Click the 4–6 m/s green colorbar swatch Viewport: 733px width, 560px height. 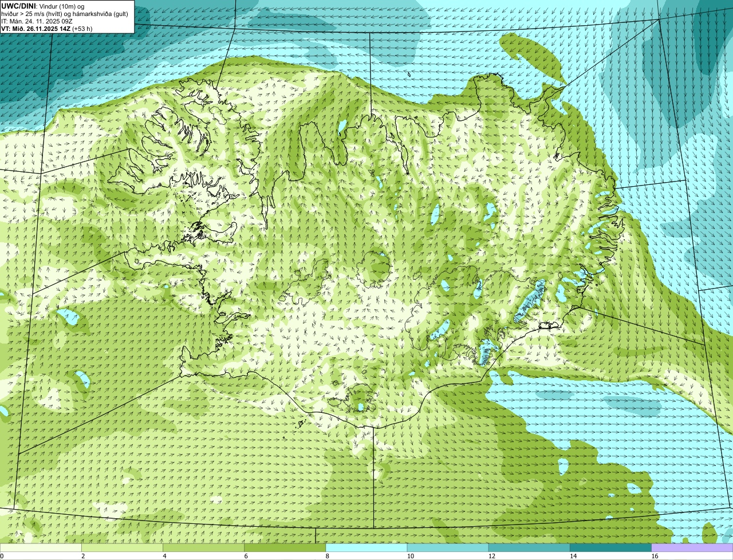203,548
